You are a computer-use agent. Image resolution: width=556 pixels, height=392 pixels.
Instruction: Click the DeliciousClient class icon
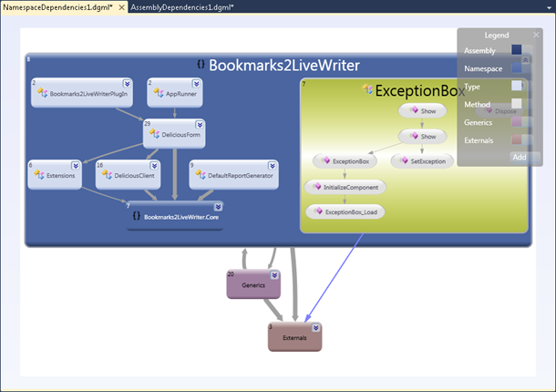(107, 174)
